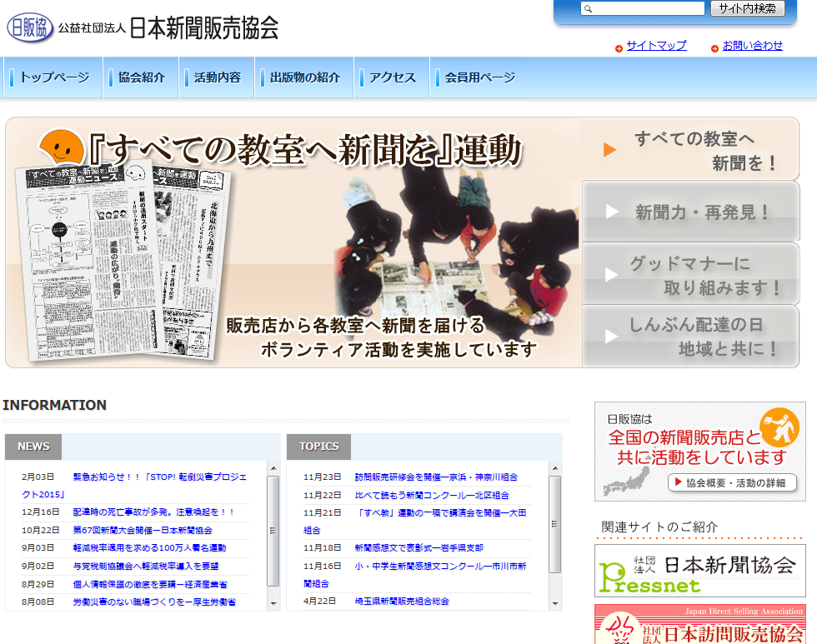The height and width of the screenshot is (644, 817).
Task: Click the magnifier icon in the search box
Action: (589, 9)
